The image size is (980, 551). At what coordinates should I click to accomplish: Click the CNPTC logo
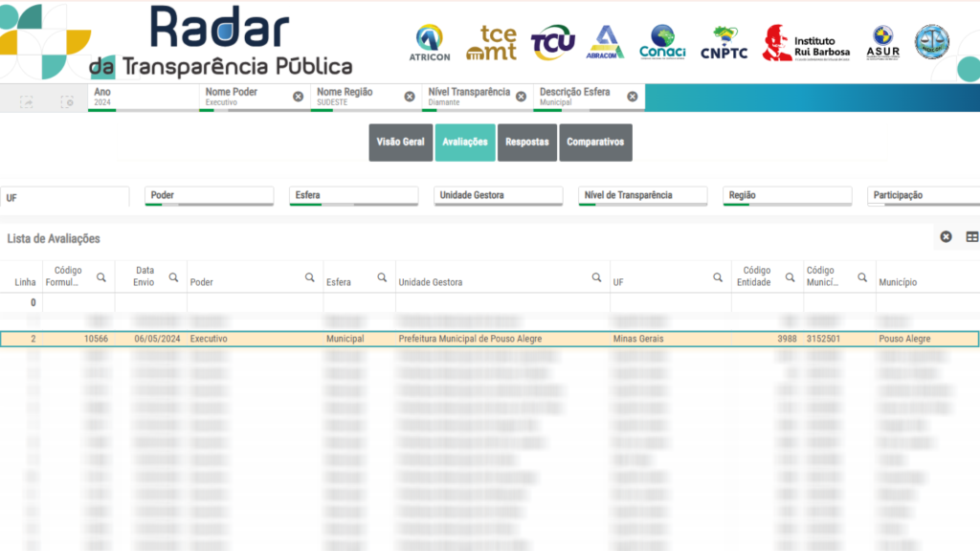click(x=724, y=42)
